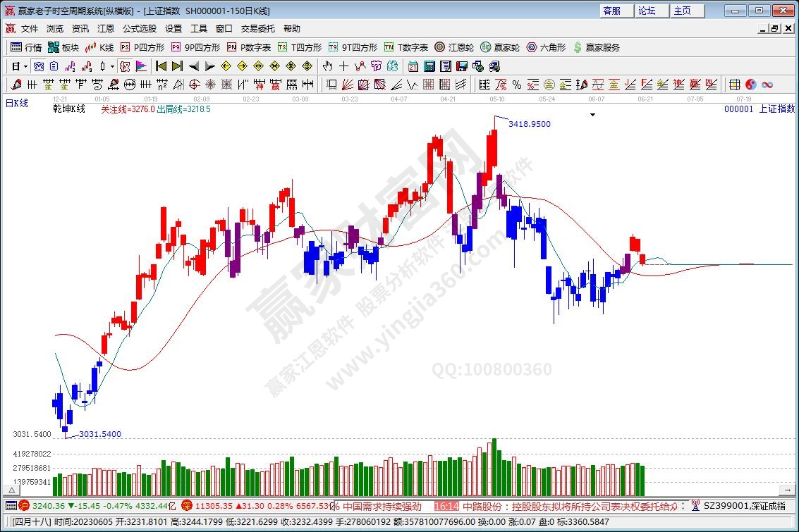799x532 pixels.
Task: Jump to first bar with green arrow
Action: point(161,66)
